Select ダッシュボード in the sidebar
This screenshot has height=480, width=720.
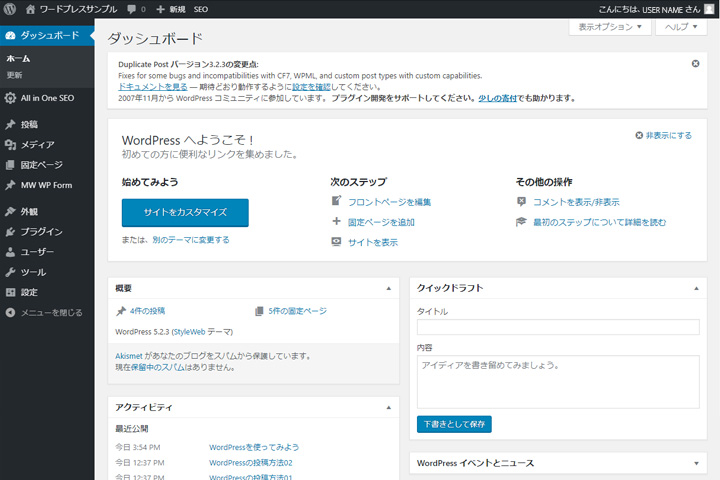47,35
